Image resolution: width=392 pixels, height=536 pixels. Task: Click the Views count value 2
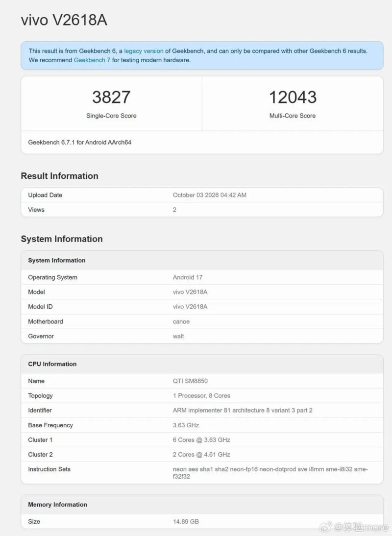pos(174,210)
